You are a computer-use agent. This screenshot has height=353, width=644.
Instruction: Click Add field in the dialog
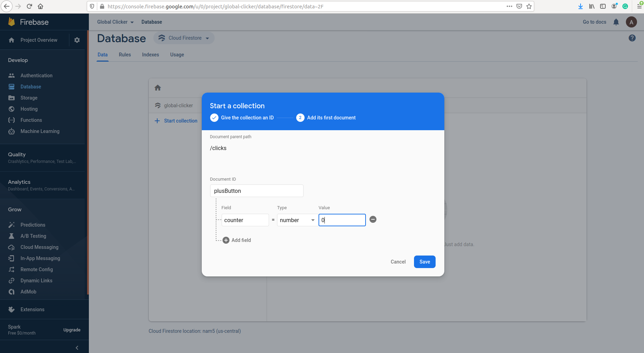[237, 240]
